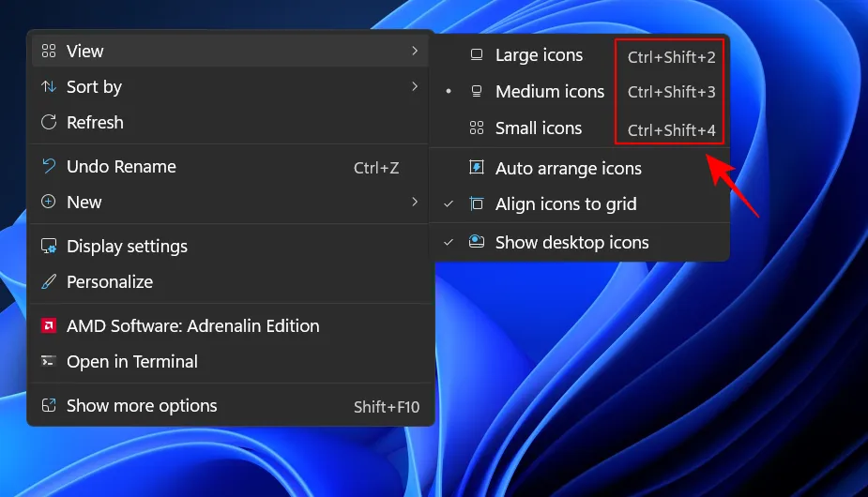The image size is (868, 497).
Task: Open Show more options entry
Action: (x=142, y=406)
